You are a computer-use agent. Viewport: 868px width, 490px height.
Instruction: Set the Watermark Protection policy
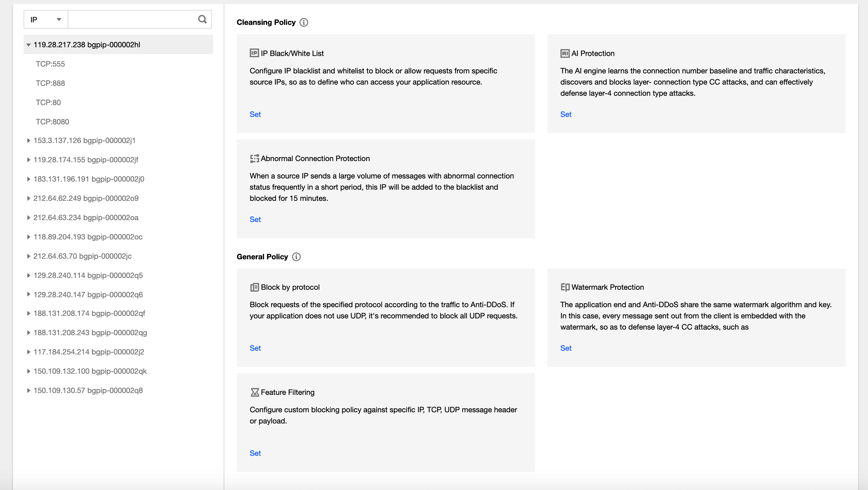point(566,348)
